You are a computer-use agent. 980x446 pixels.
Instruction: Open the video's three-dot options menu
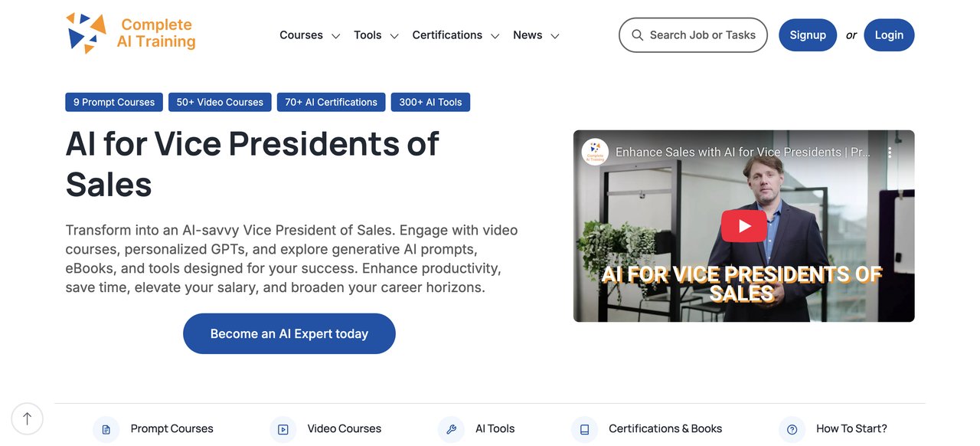(890, 152)
